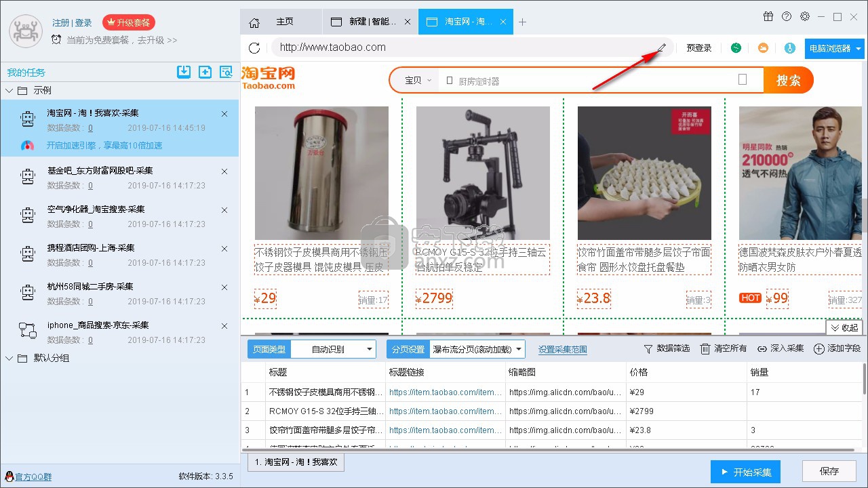This screenshot has height=488, width=868.
Task: Click the orange 搜索 search button
Action: tap(788, 81)
